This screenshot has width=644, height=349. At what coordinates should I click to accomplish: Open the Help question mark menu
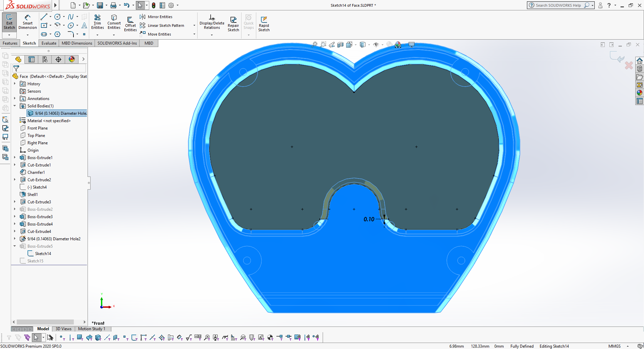pyautogui.click(x=609, y=5)
